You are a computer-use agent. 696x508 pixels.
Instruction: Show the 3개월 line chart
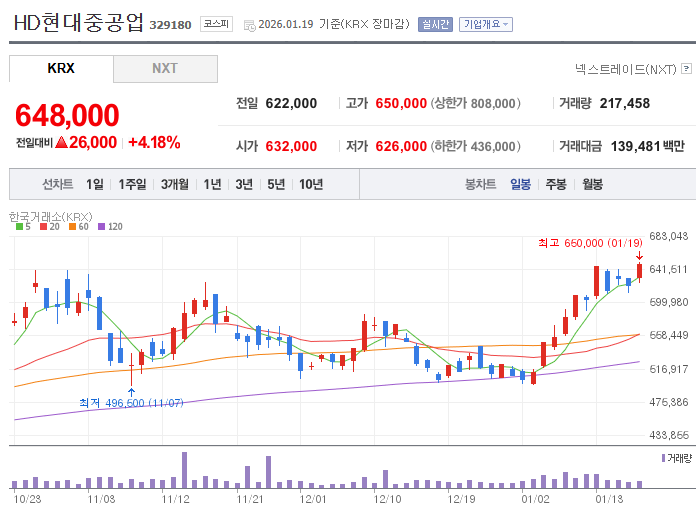coord(174,184)
